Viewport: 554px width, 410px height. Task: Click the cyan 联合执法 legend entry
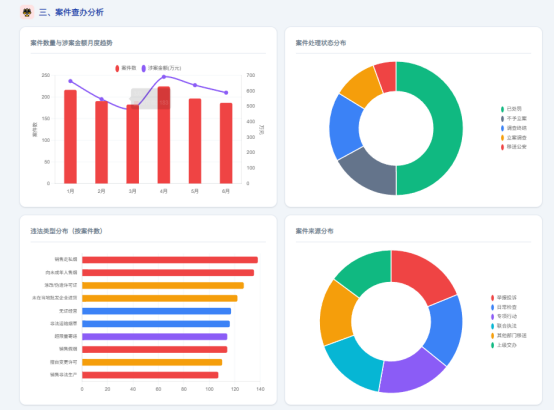[503, 326]
